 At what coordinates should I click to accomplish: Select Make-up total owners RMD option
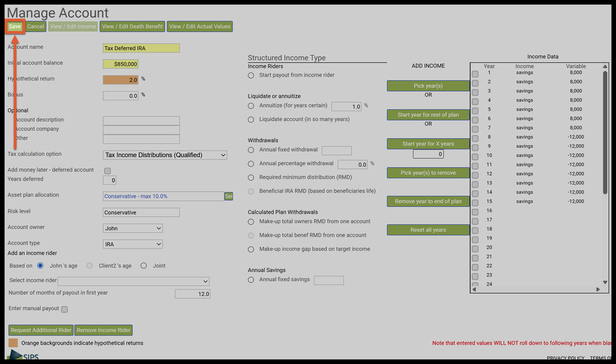tap(251, 222)
